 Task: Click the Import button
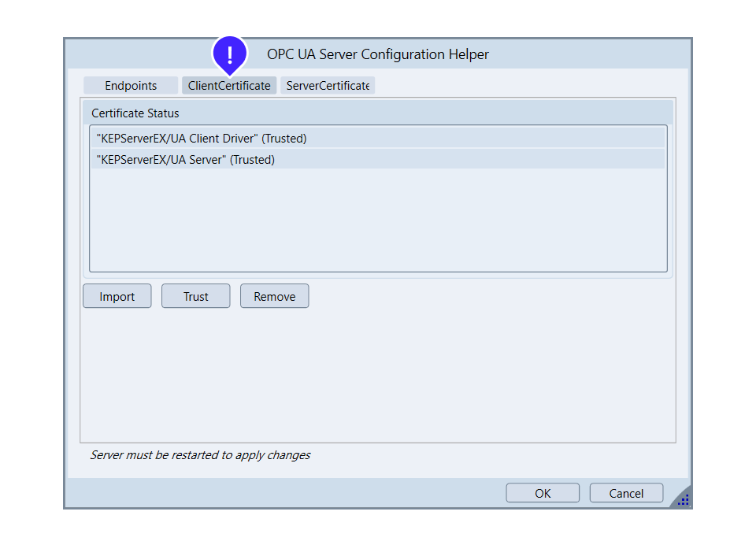pyautogui.click(x=117, y=296)
